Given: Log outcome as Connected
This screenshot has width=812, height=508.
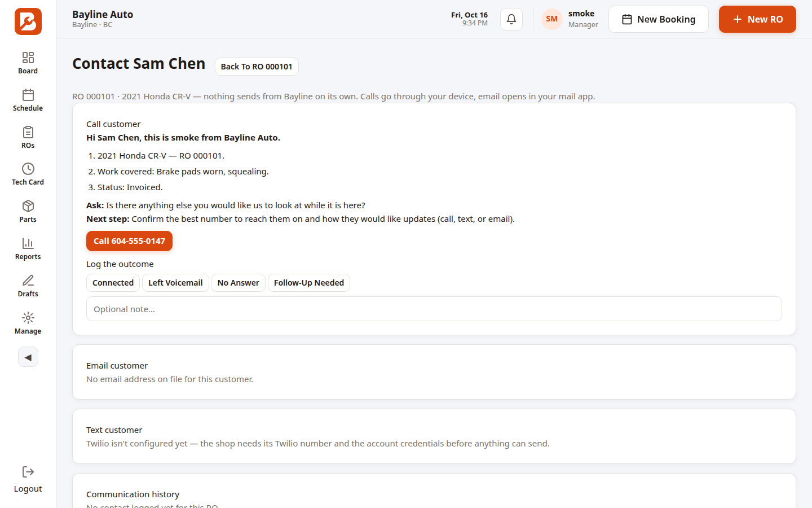Looking at the screenshot, I should (113, 283).
